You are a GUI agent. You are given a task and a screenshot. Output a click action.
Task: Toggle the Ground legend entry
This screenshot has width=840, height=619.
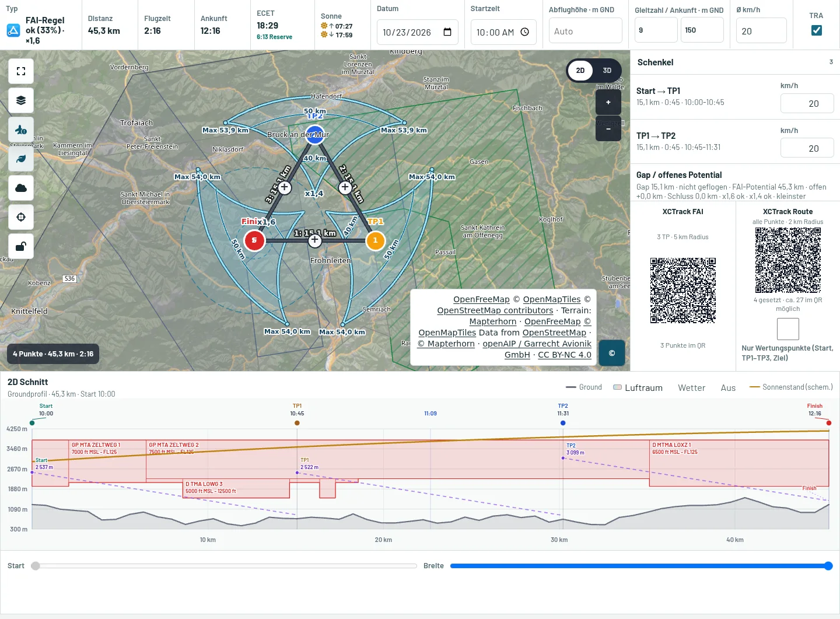584,387
